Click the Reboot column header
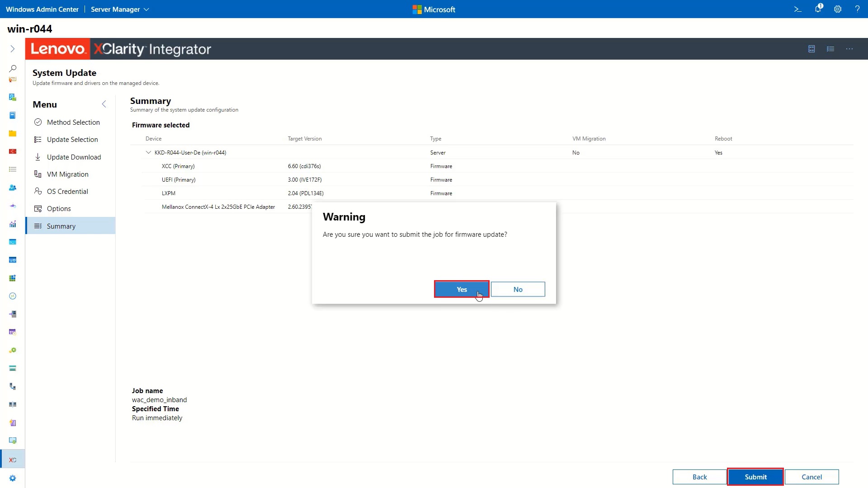 (x=723, y=139)
